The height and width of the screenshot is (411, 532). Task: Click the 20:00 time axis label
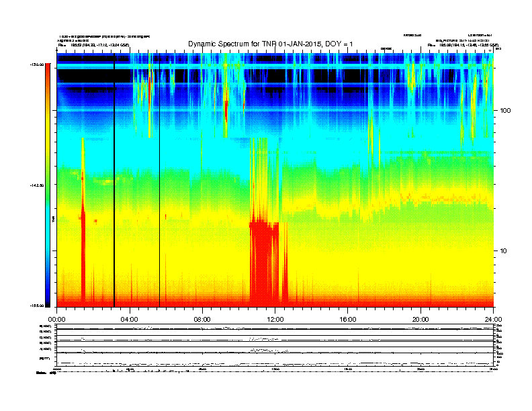pos(420,320)
